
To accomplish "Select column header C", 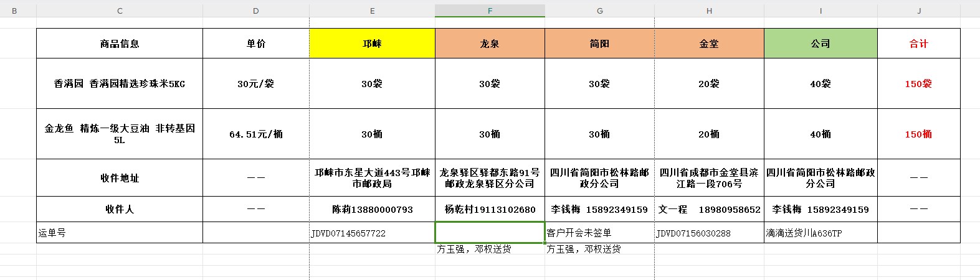I will [x=120, y=11].
